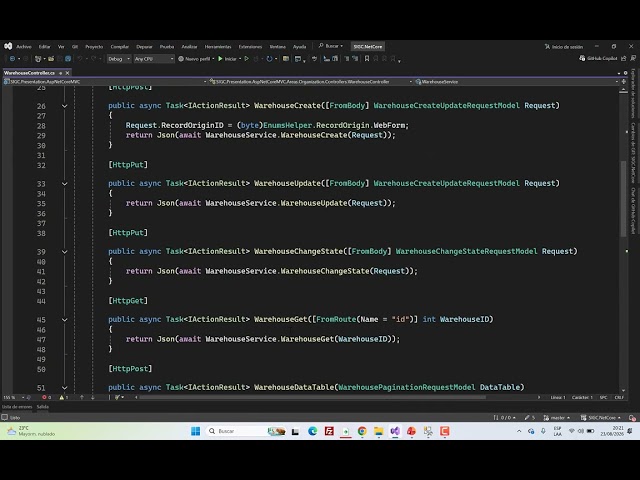The height and width of the screenshot is (480, 640).
Task: Collapse the WarehouseCreate method at line 26
Action: pyautogui.click(x=64, y=106)
